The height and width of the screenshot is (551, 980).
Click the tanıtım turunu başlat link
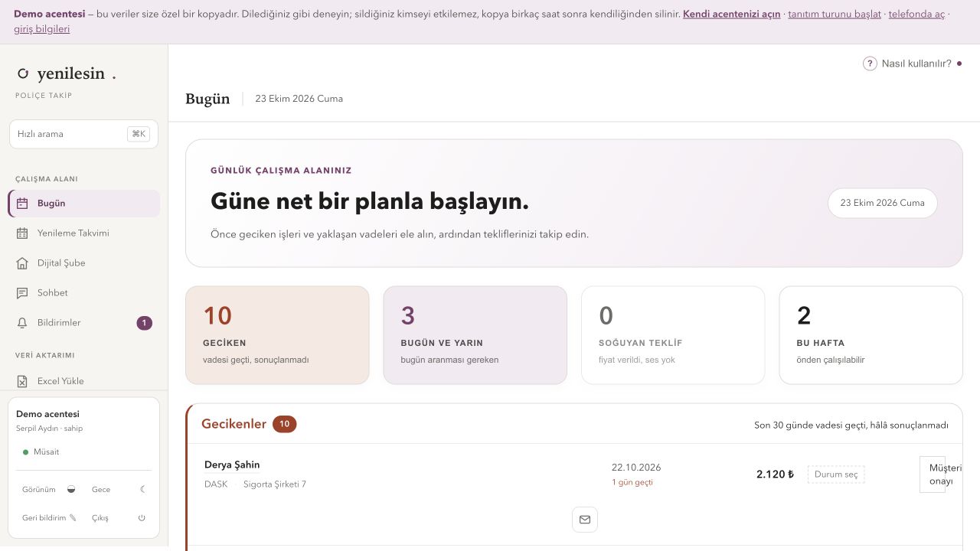(x=835, y=14)
